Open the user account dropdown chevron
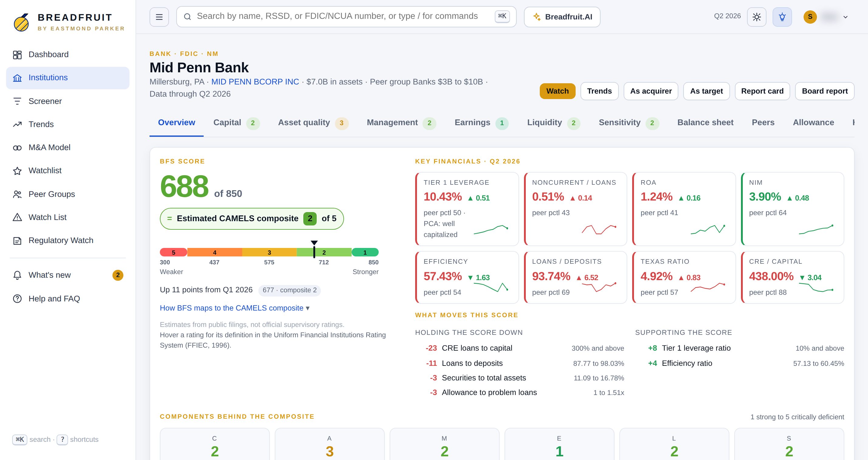 pos(846,17)
